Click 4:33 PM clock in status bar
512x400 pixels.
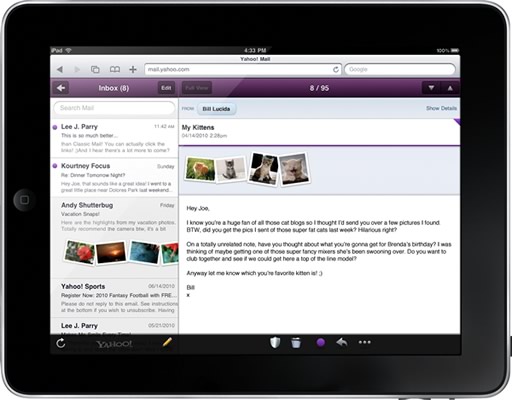click(x=255, y=51)
